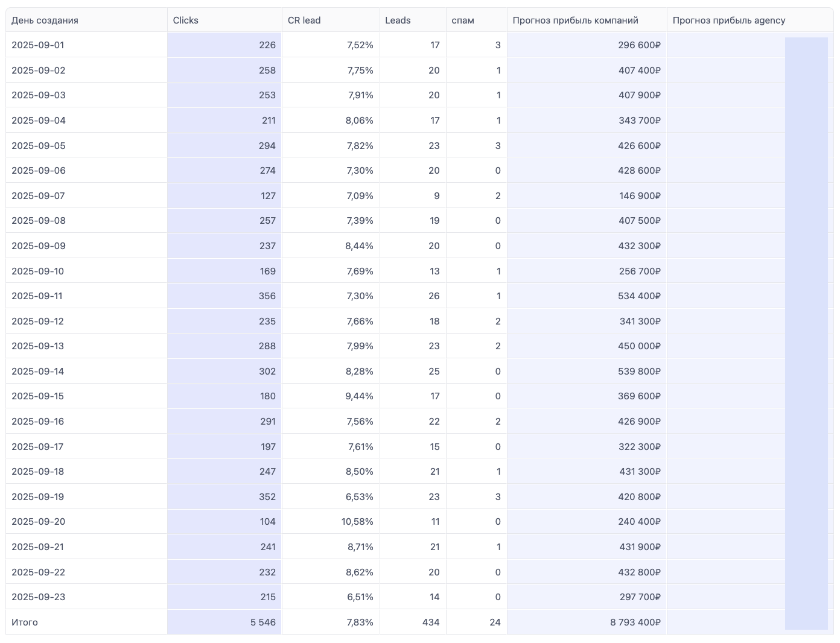Click the "спам" column header

[463, 21]
